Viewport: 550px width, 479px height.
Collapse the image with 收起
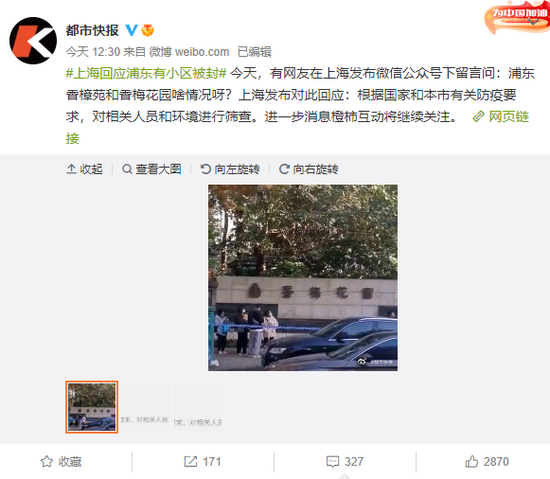tap(84, 169)
